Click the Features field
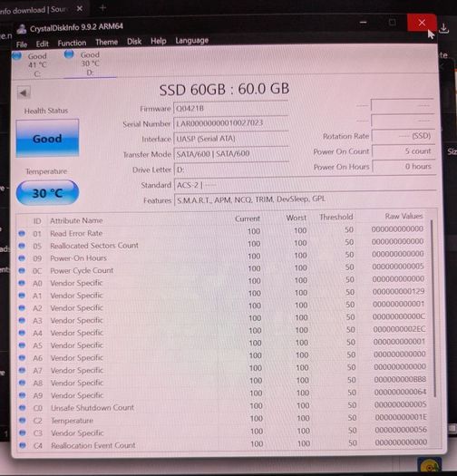The image size is (457, 476). (306, 199)
